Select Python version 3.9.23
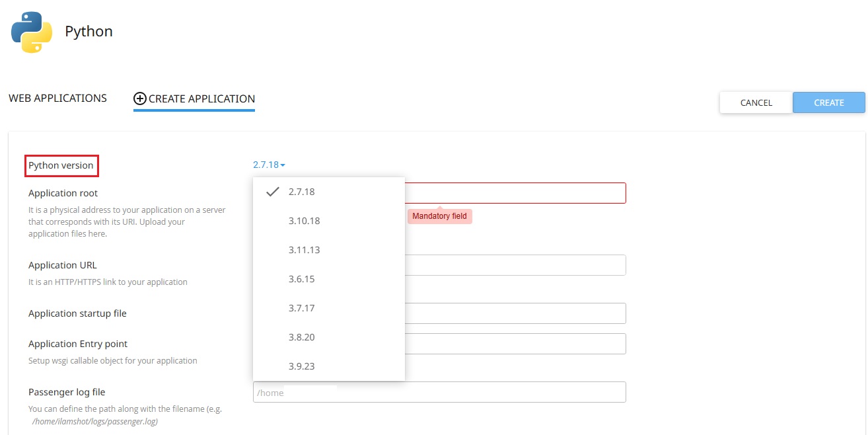The height and width of the screenshot is (435, 868). [301, 366]
